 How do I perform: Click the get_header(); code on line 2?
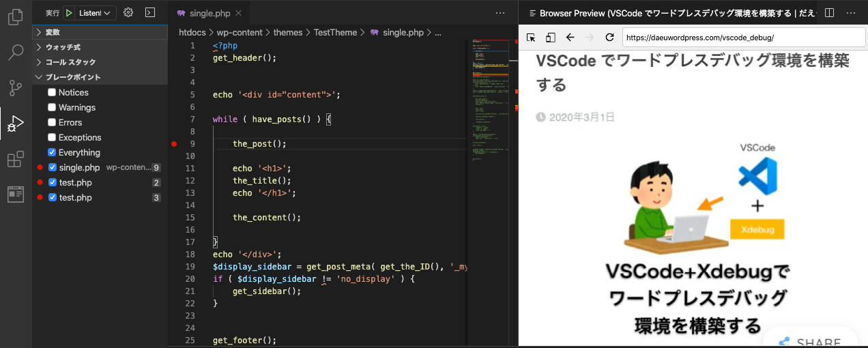(x=244, y=58)
